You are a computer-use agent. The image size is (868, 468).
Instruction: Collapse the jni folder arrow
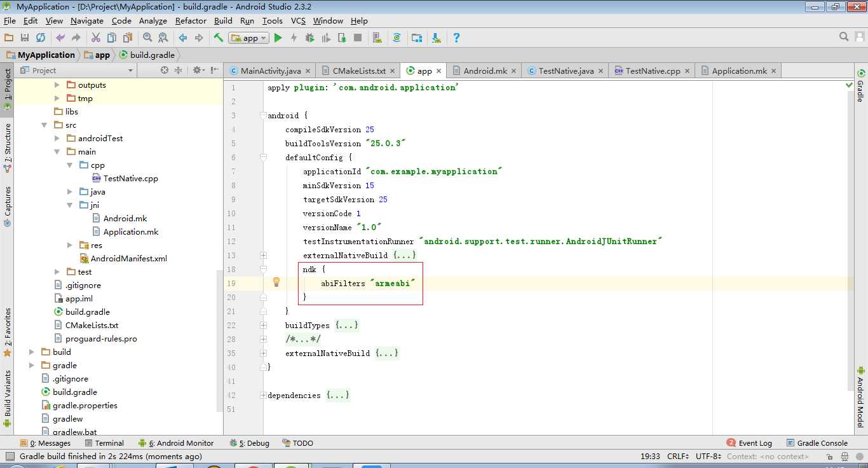(x=69, y=205)
